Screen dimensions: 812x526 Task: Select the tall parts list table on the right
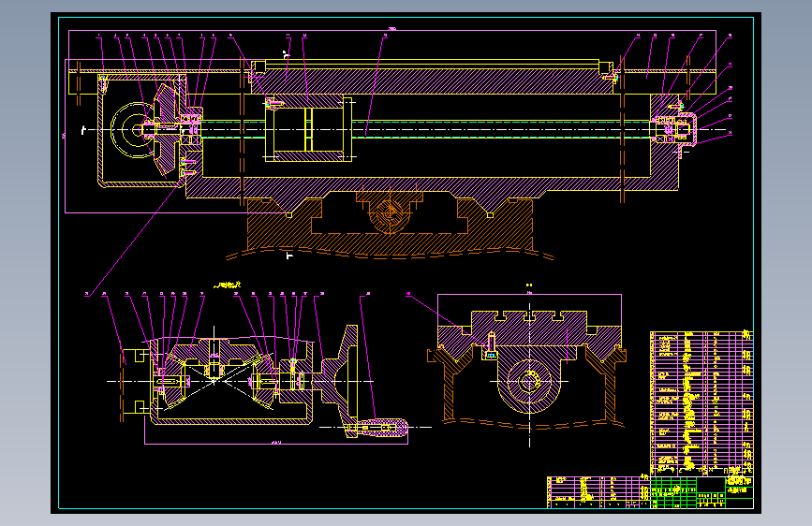coord(701,402)
